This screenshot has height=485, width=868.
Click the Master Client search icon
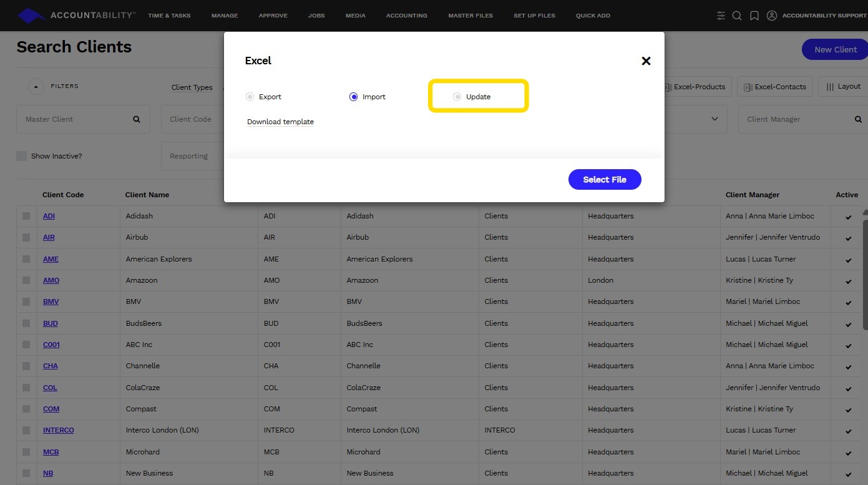(137, 119)
